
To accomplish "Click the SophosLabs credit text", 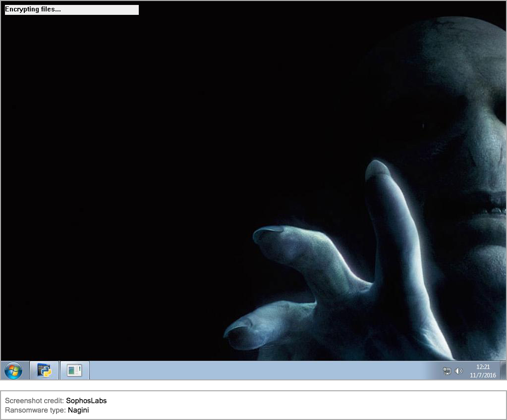I will [x=86, y=401].
